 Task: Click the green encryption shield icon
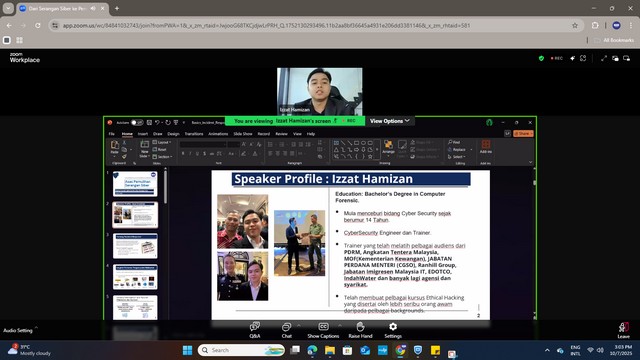point(541,58)
